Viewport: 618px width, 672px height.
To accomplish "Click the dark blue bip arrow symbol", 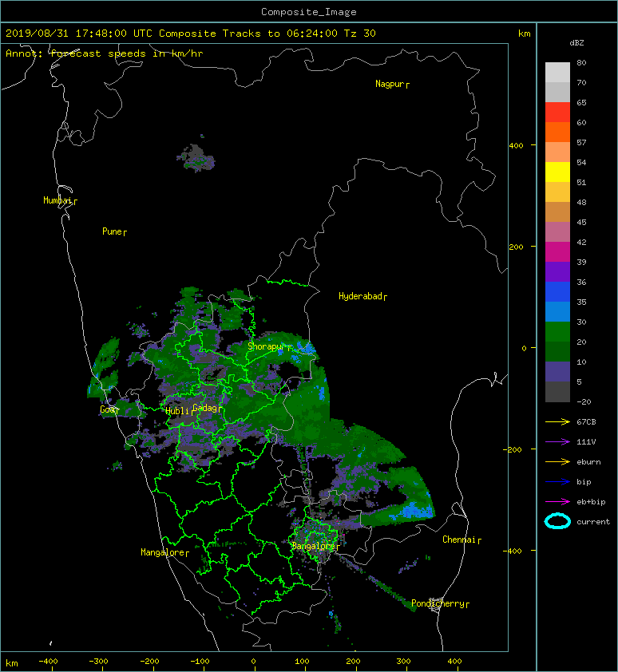I will (557, 482).
